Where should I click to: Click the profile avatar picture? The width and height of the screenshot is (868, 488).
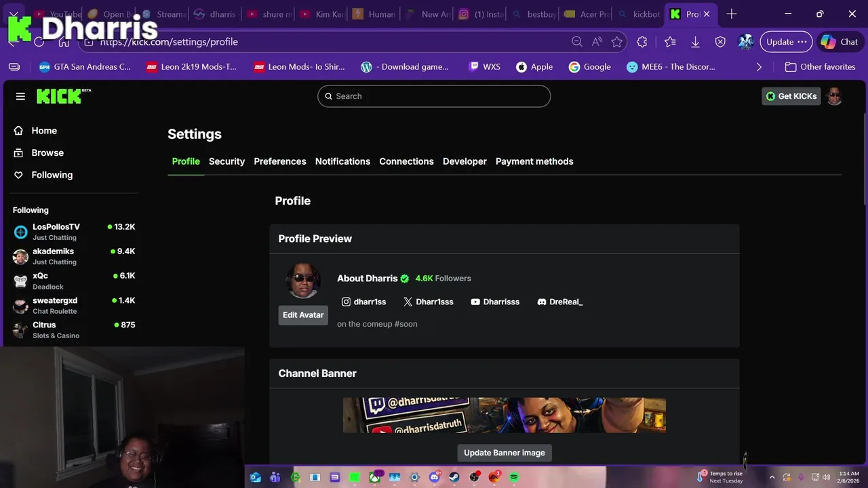(x=303, y=281)
